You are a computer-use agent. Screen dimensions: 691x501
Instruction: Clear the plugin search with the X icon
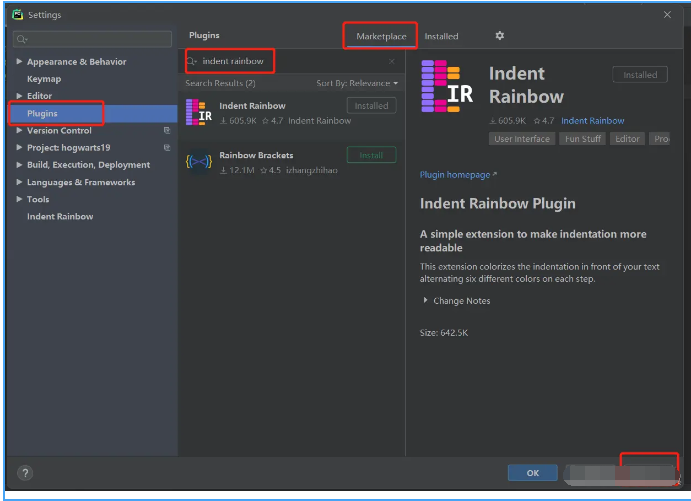pyautogui.click(x=391, y=61)
